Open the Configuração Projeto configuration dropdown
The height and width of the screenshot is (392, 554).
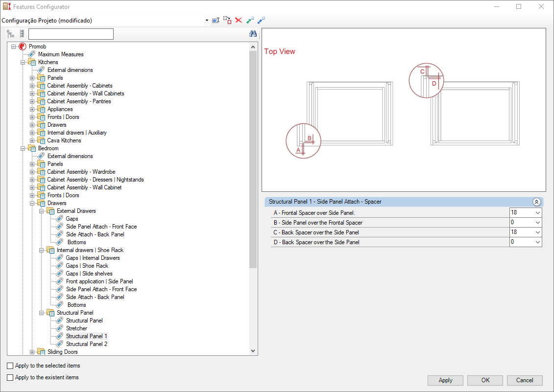pyautogui.click(x=207, y=21)
